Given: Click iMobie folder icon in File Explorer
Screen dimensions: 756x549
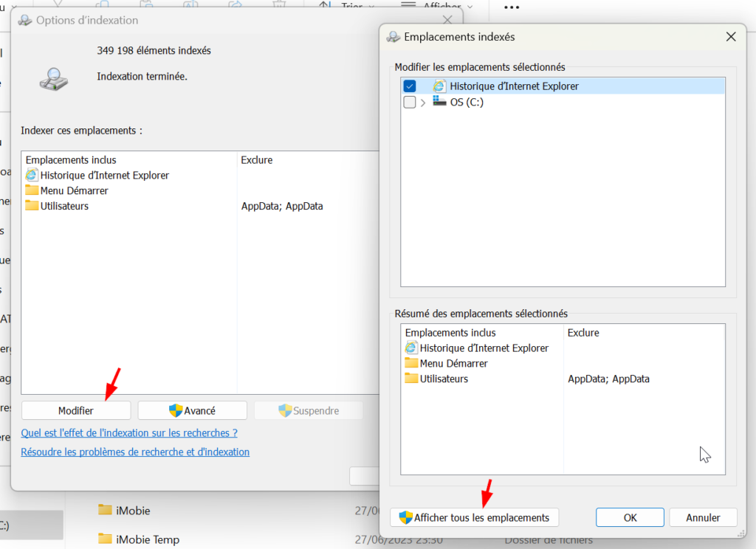Looking at the screenshot, I should coord(105,509).
